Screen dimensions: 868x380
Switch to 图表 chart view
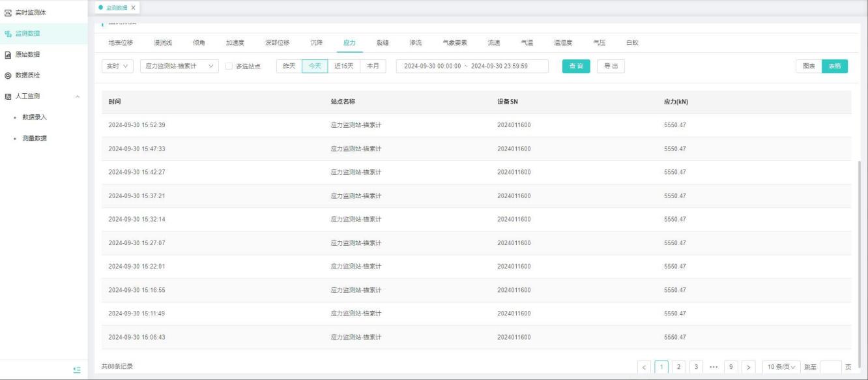[x=808, y=66]
